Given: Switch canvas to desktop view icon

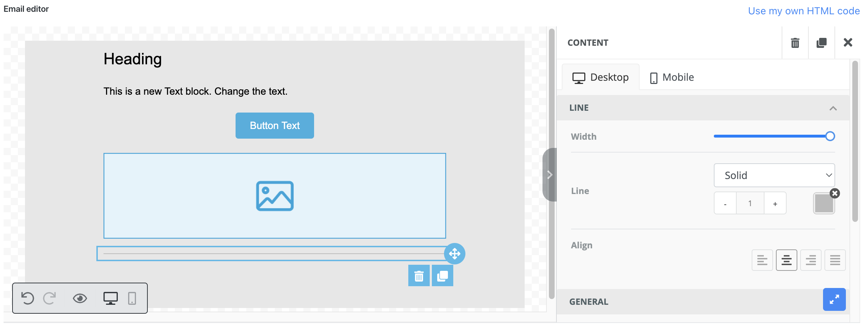Looking at the screenshot, I should tap(111, 298).
